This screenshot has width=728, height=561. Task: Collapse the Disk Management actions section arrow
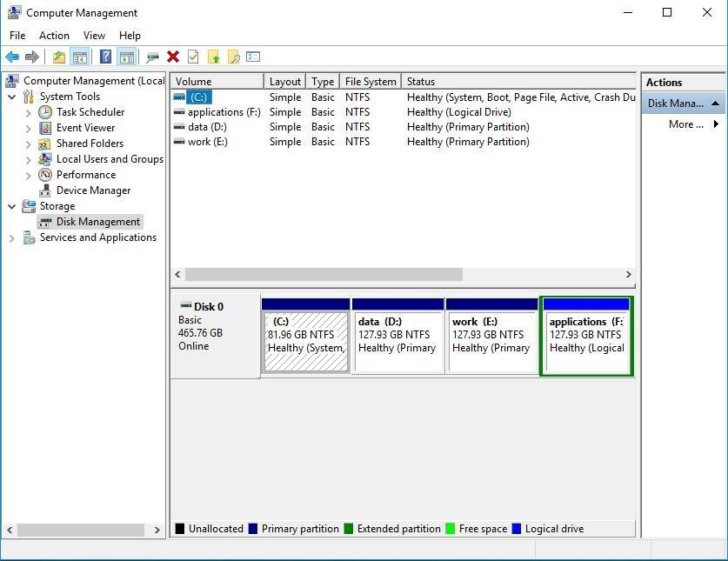(716, 104)
